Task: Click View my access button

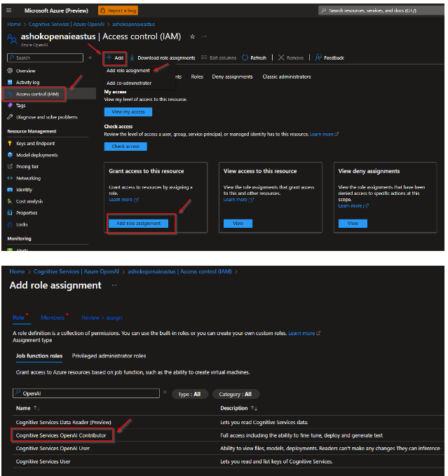Action: (x=128, y=112)
